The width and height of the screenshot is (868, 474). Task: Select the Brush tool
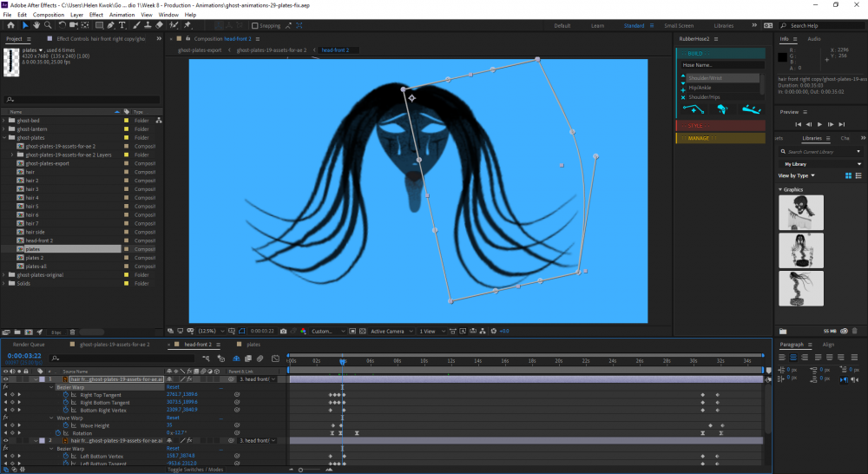(x=137, y=25)
